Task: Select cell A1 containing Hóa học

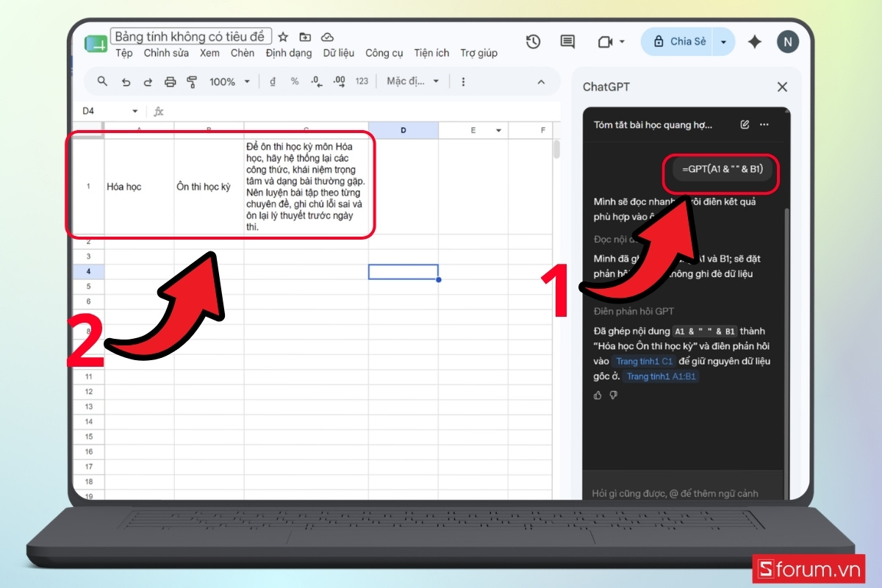Action: pyautogui.click(x=140, y=187)
